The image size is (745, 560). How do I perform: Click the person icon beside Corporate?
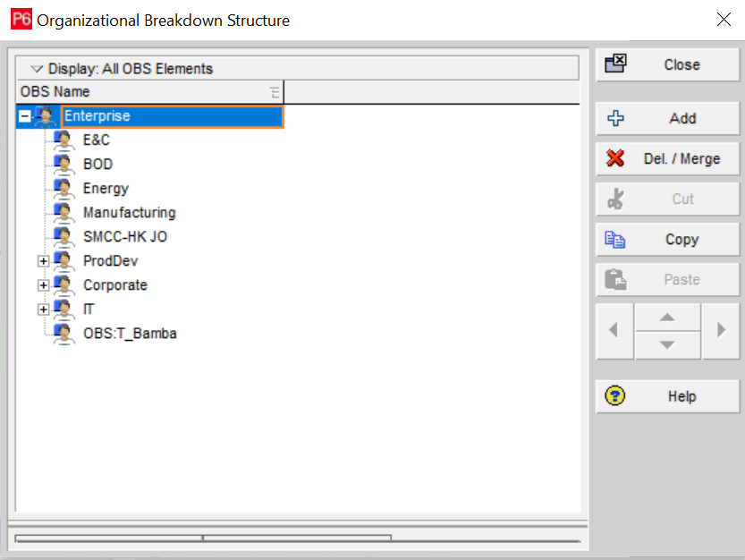63,285
